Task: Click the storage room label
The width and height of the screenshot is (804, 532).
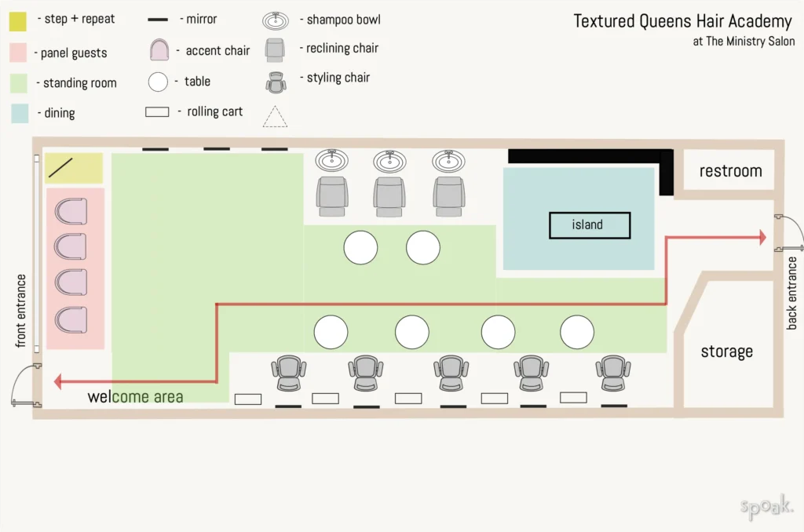Action: (x=726, y=352)
